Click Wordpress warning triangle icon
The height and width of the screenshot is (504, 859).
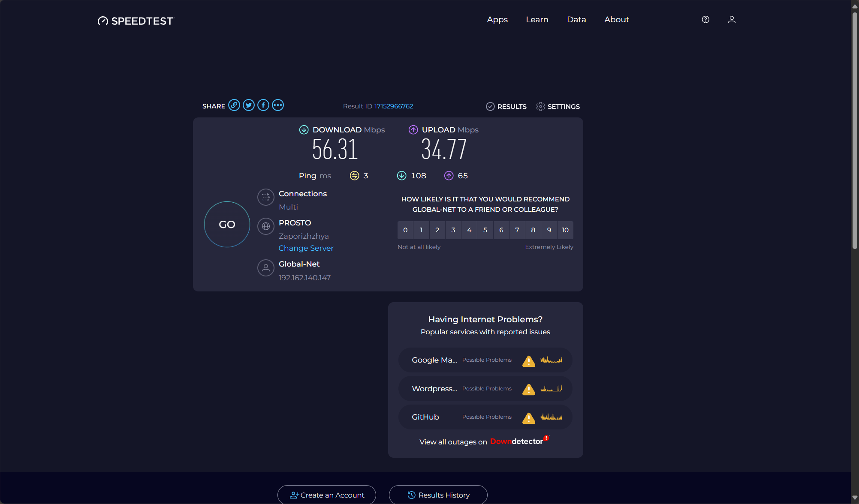529,389
